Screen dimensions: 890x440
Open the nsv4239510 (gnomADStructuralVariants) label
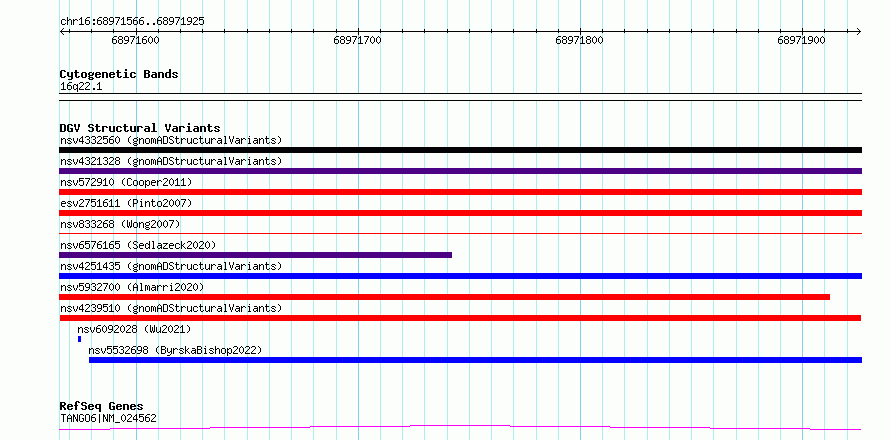(171, 308)
